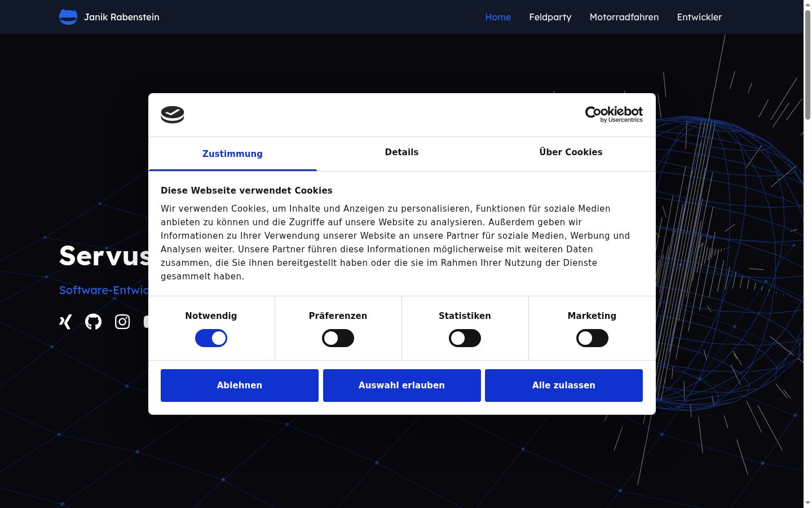812x508 pixels.
Task: Click the cookie dialog checkmark logo
Action: [173, 115]
